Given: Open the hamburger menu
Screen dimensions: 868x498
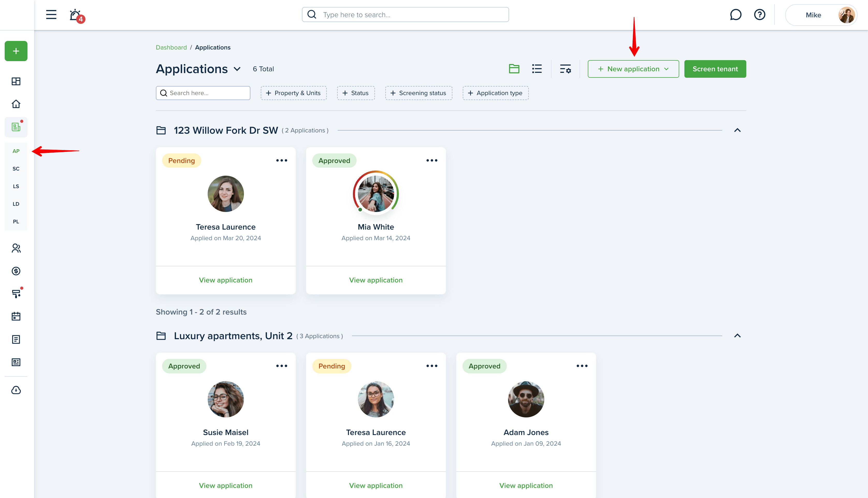Looking at the screenshot, I should 51,15.
